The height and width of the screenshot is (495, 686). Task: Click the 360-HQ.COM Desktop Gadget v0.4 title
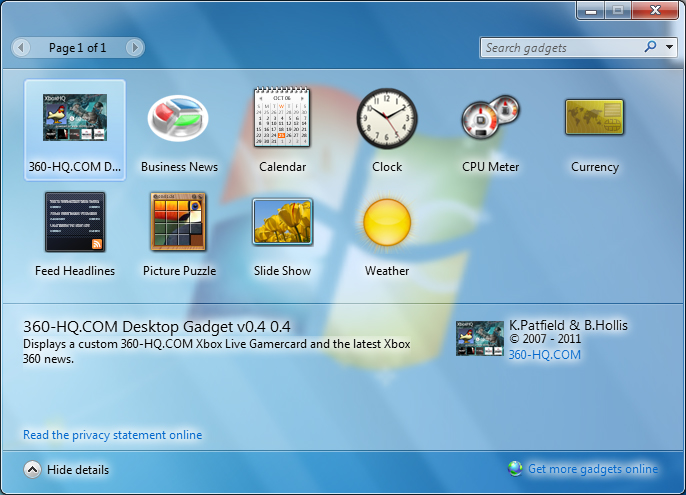157,326
